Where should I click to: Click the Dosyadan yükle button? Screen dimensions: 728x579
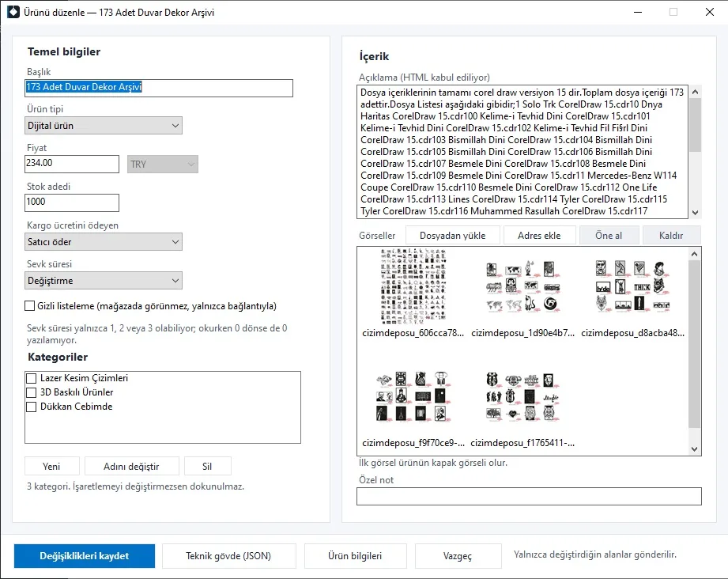click(x=453, y=235)
